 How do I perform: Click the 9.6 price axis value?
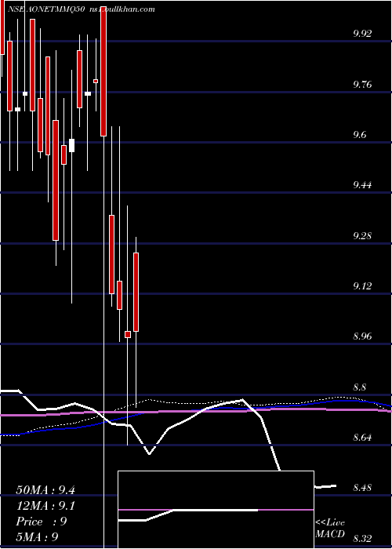click(x=360, y=135)
